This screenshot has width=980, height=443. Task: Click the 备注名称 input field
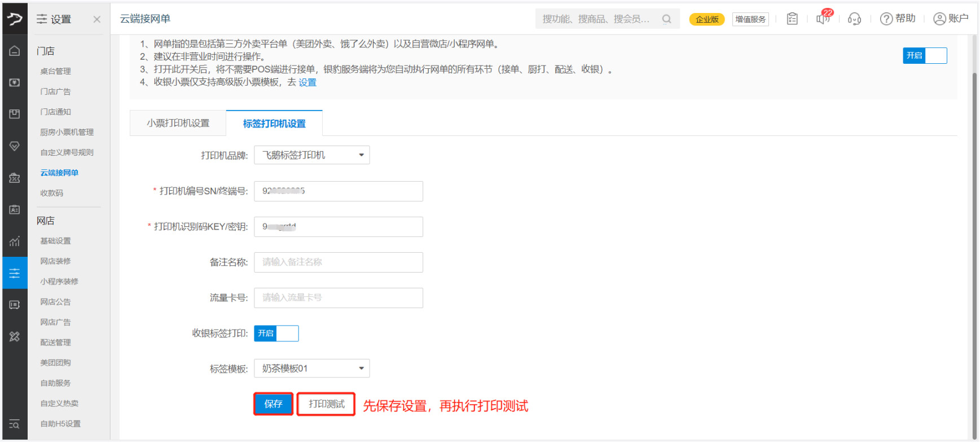(338, 262)
